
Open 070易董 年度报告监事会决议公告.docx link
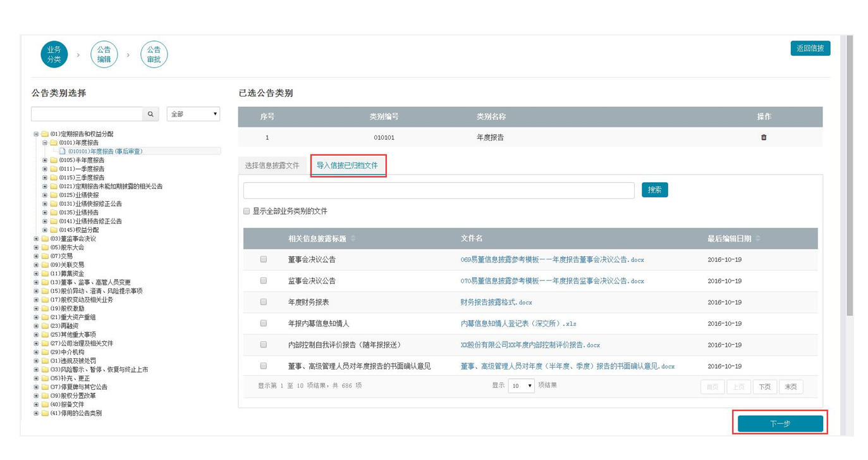pyautogui.click(x=553, y=281)
